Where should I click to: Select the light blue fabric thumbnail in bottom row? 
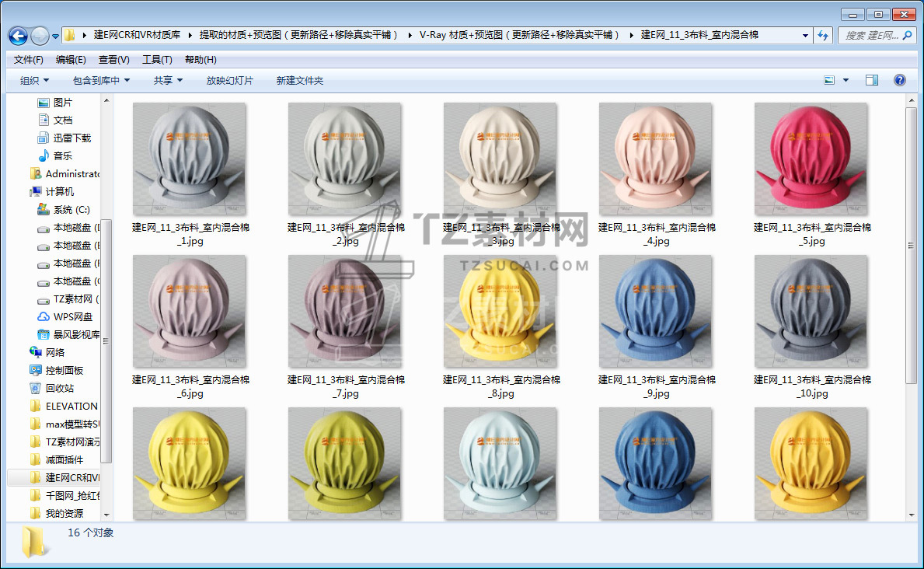500,463
